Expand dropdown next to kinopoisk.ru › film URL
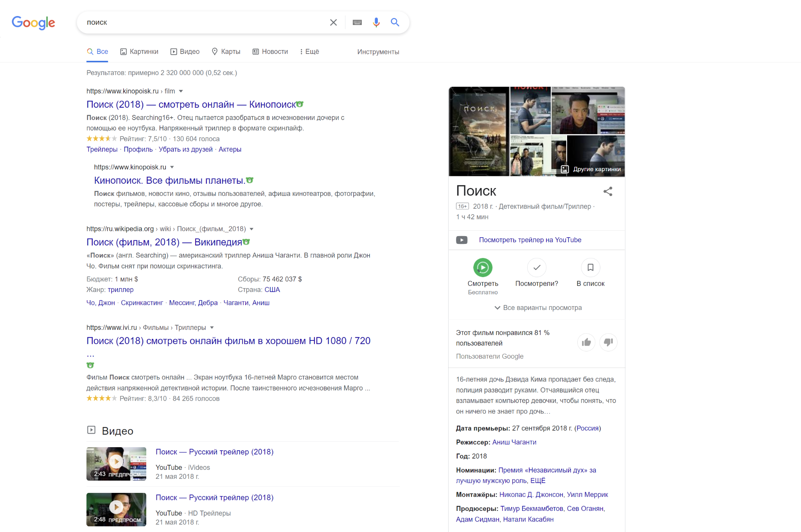 pyautogui.click(x=181, y=91)
